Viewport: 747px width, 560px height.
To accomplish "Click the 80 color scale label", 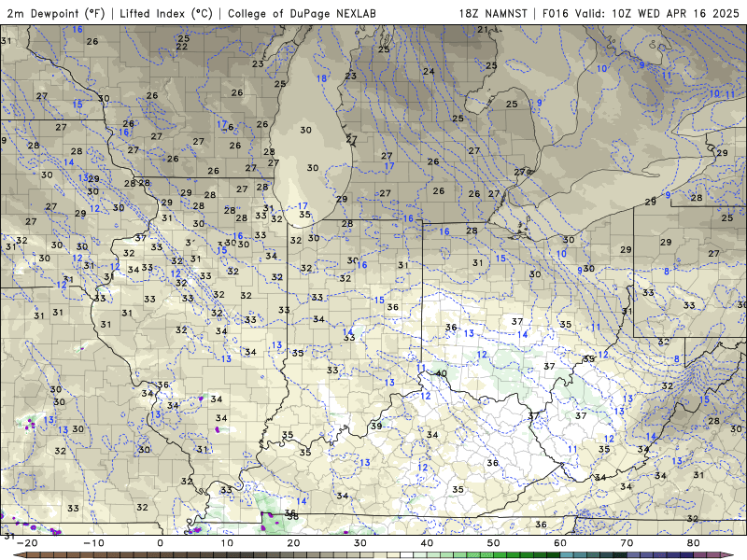I will pyautogui.click(x=694, y=543).
